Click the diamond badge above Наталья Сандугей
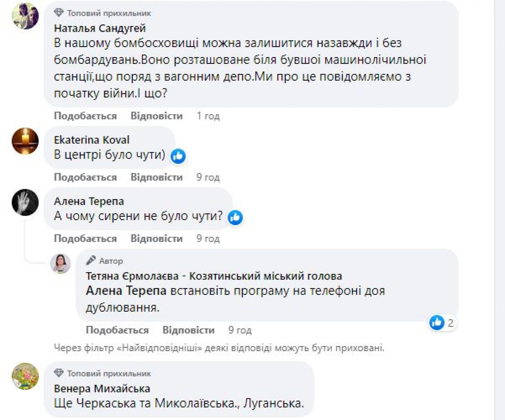The height and width of the screenshot is (420, 505). pyautogui.click(x=59, y=13)
